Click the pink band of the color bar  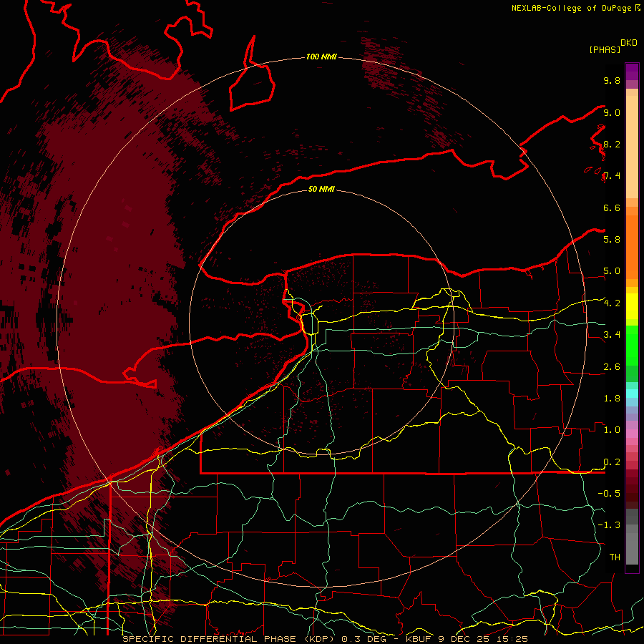(x=632, y=434)
